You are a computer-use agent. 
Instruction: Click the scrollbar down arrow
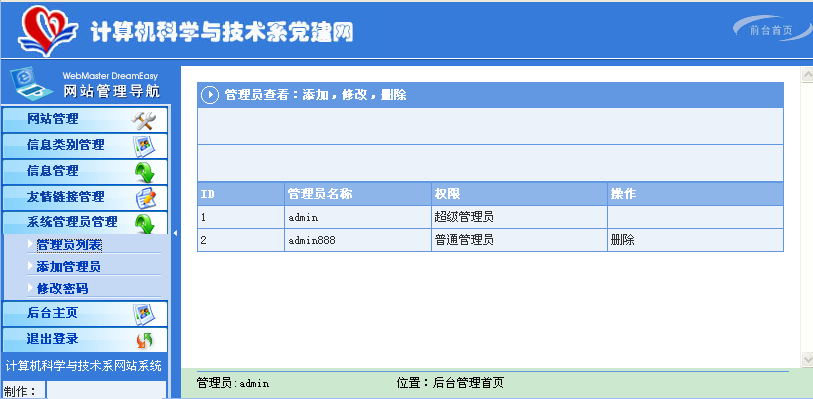tap(807, 359)
